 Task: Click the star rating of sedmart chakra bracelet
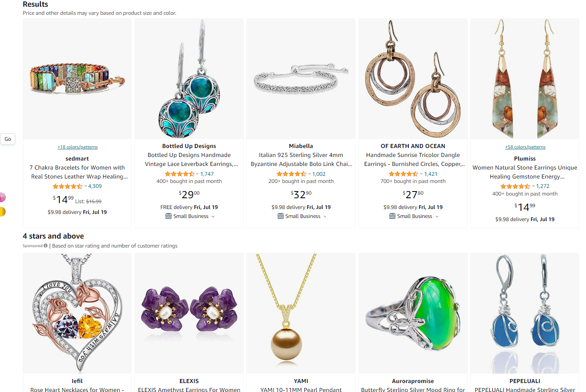[x=67, y=186]
